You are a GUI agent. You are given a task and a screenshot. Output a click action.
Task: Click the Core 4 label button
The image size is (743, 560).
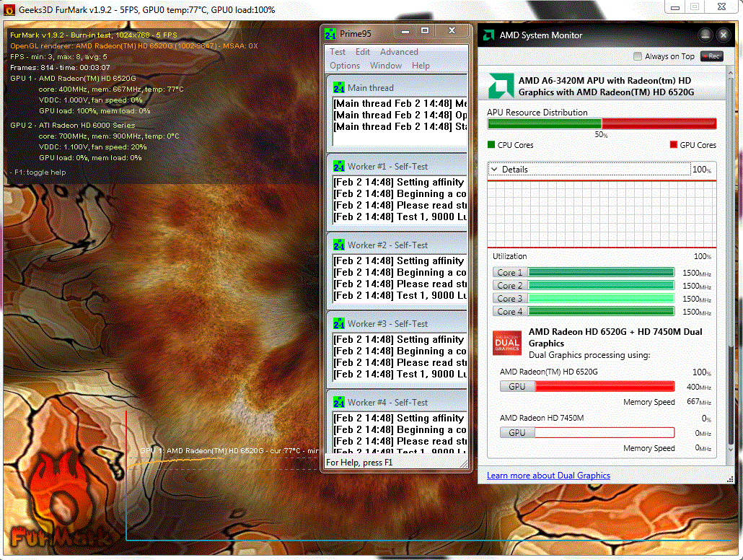[x=510, y=312]
